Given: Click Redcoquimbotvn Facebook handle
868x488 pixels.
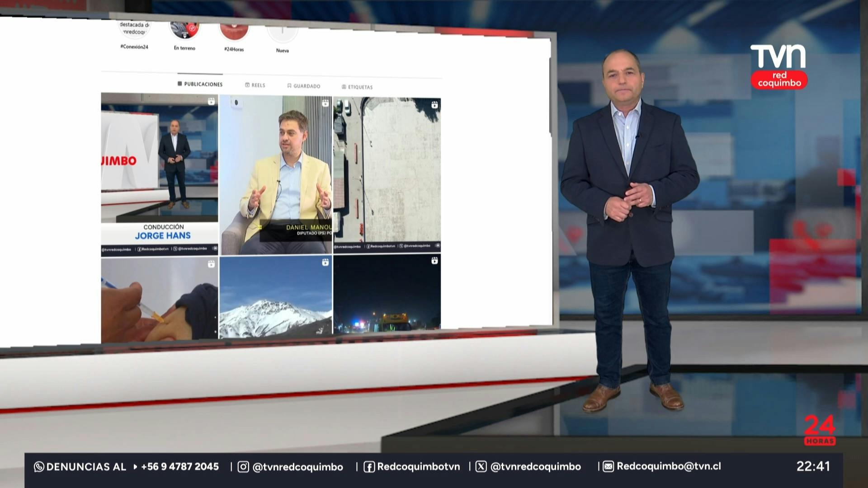Looking at the screenshot, I should pyautogui.click(x=419, y=467).
